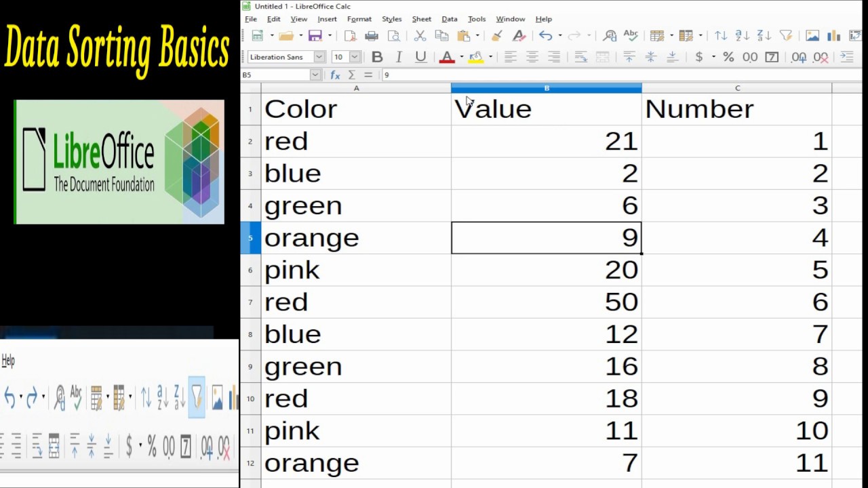This screenshot has width=868, height=488.
Task: Open the File menu
Action: point(250,19)
